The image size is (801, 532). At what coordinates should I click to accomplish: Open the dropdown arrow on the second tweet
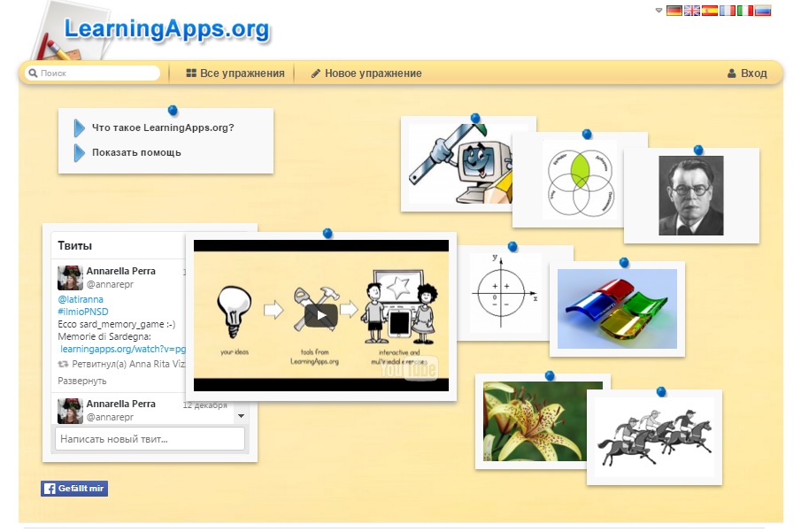[x=242, y=413]
